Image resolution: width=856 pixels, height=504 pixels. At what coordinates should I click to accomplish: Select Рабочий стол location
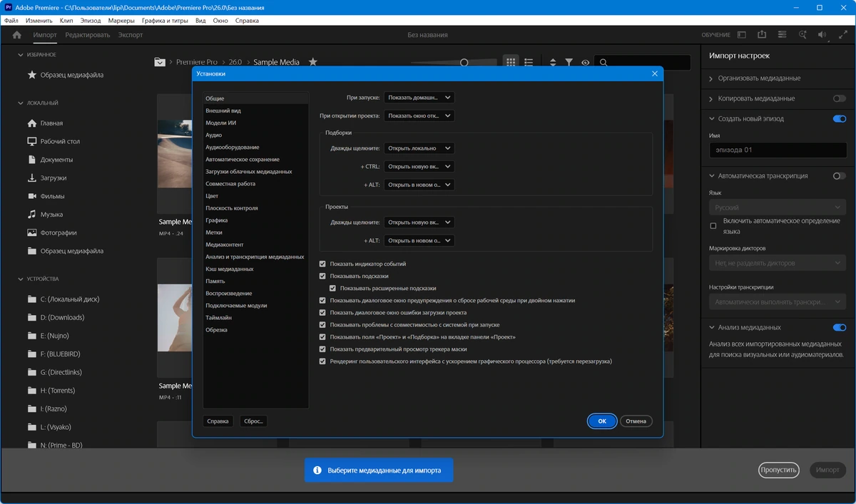(x=53, y=141)
